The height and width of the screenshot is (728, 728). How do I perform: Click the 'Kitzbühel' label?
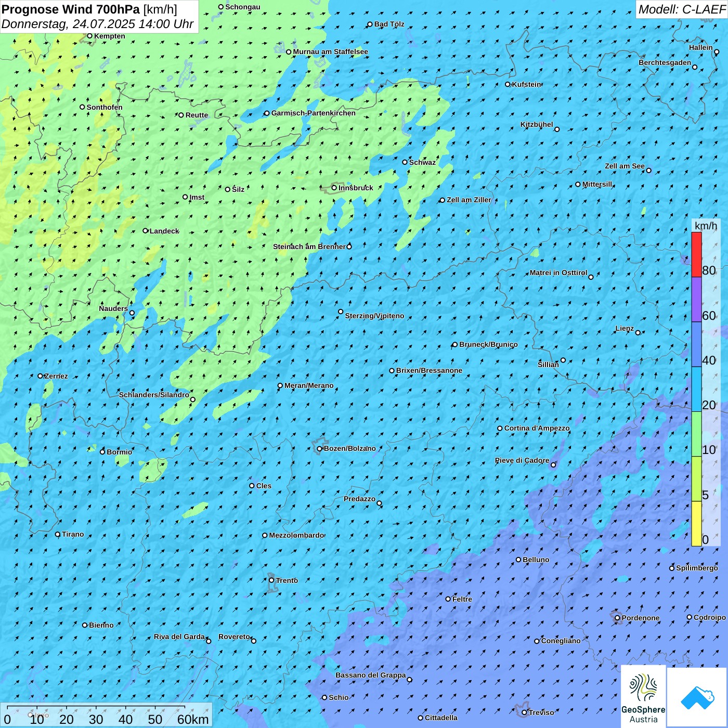[537, 124]
